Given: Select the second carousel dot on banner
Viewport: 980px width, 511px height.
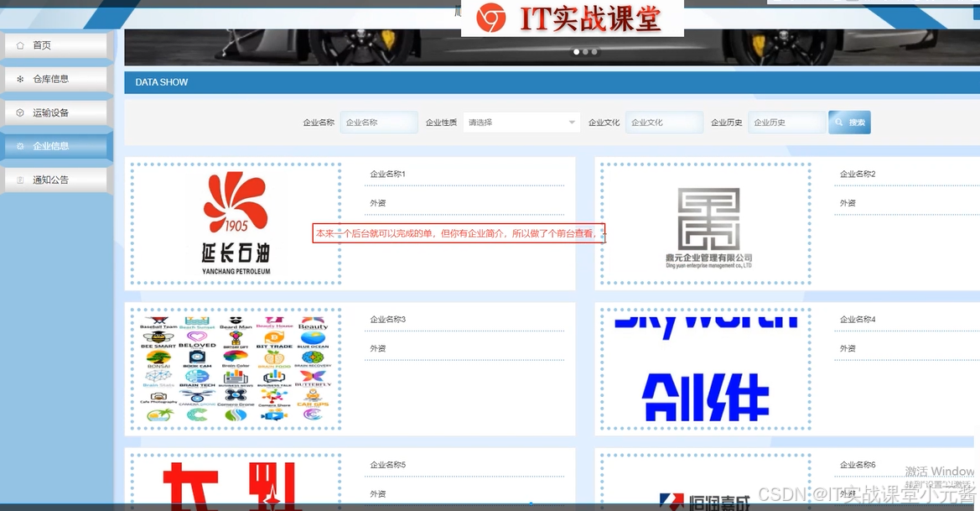Looking at the screenshot, I should click(585, 52).
